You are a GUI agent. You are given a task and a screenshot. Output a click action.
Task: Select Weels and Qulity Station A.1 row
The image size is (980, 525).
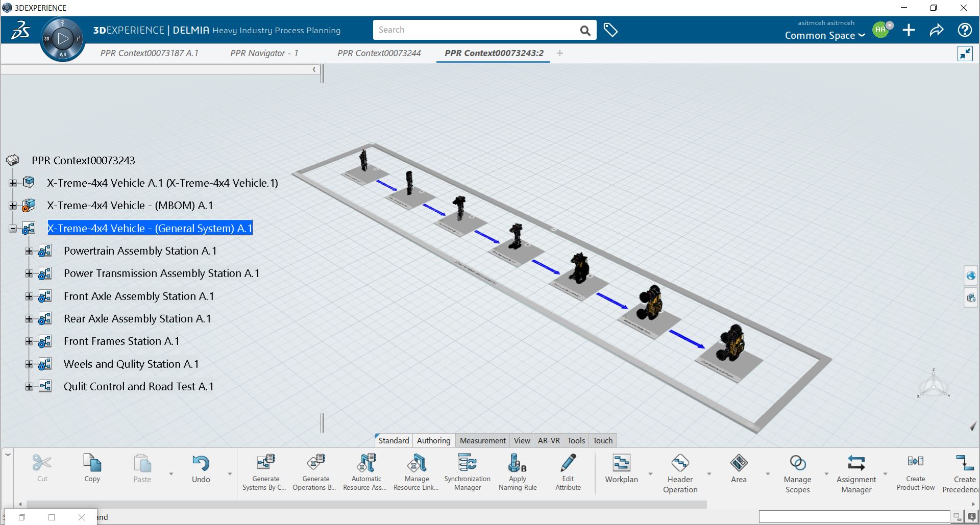(131, 364)
